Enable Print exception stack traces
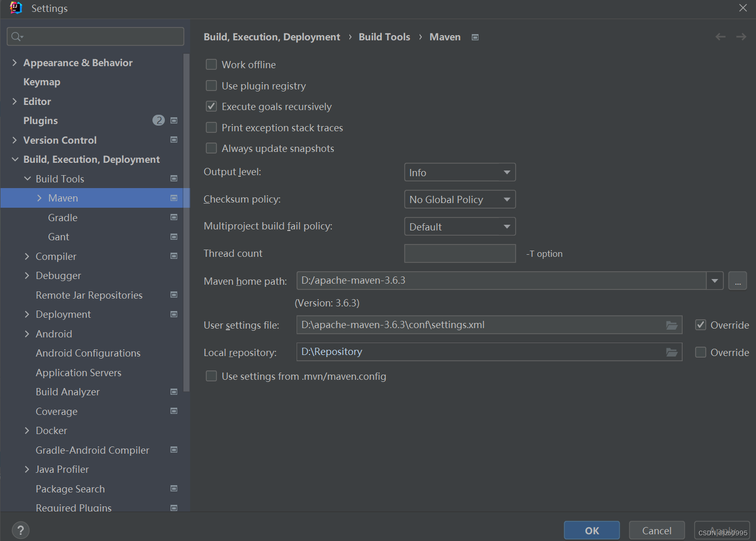Viewport: 756px width, 541px height. pyautogui.click(x=211, y=128)
